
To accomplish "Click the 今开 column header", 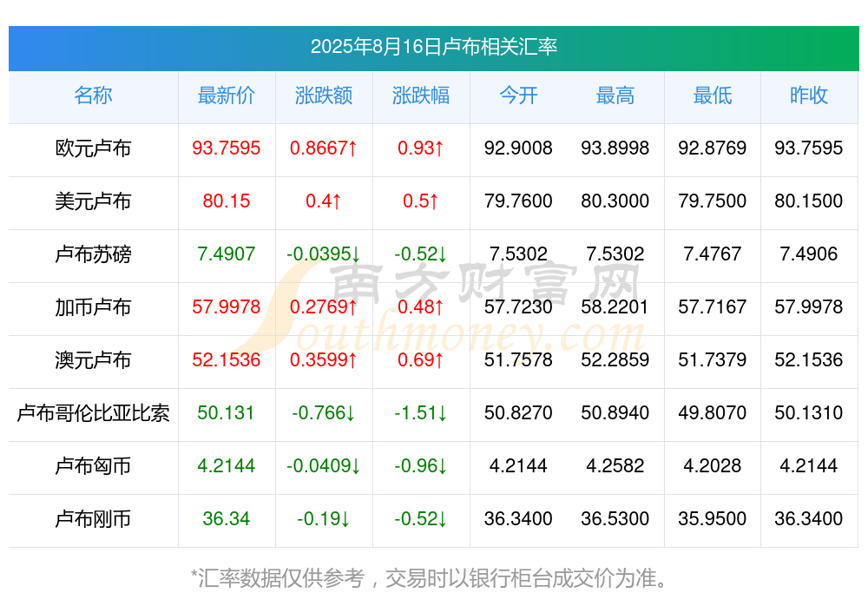I will [x=518, y=96].
